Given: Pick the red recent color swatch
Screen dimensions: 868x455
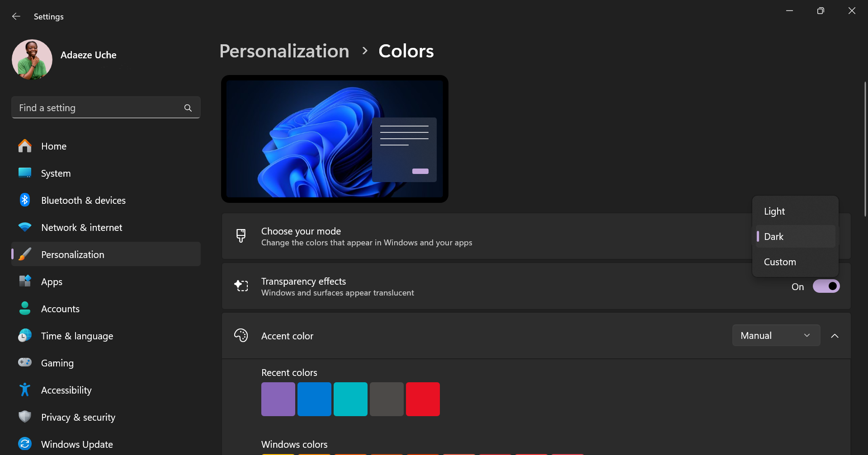Looking at the screenshot, I should [x=423, y=399].
